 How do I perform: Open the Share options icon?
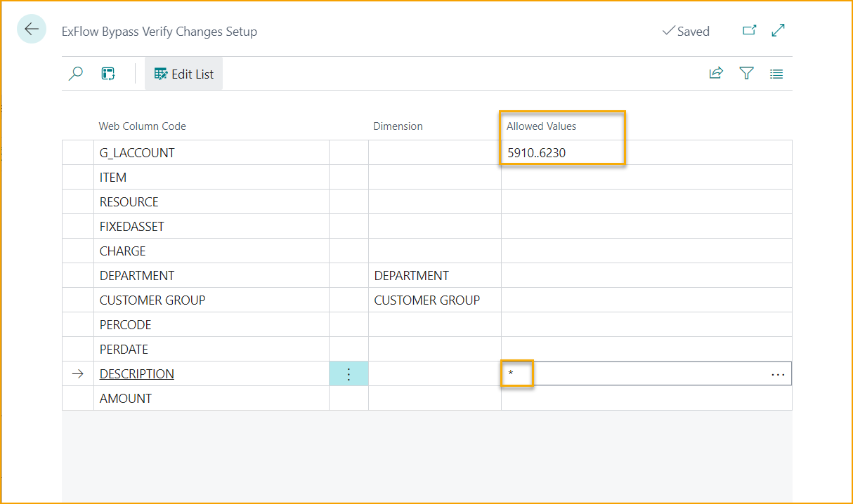pyautogui.click(x=715, y=73)
